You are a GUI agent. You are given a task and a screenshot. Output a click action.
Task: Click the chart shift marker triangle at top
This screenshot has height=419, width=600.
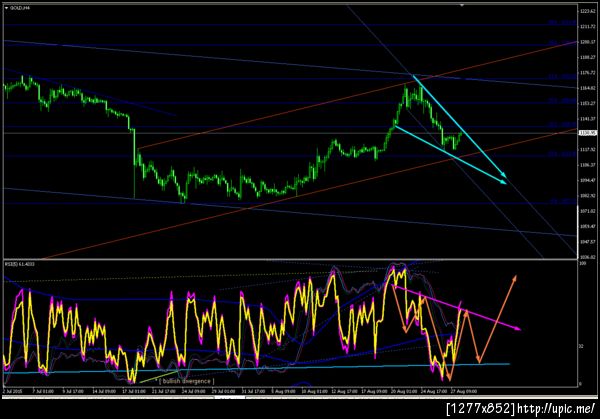(x=462, y=5)
